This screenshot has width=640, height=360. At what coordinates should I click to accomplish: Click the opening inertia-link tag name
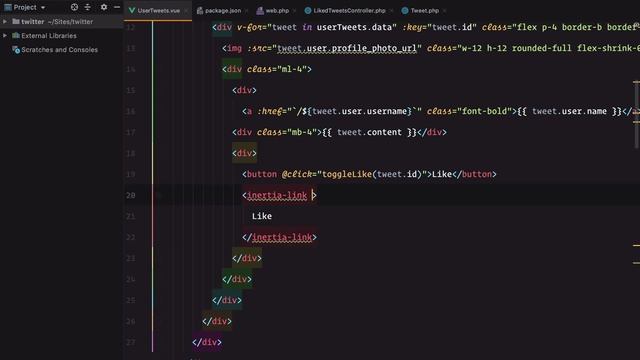pyautogui.click(x=277, y=196)
